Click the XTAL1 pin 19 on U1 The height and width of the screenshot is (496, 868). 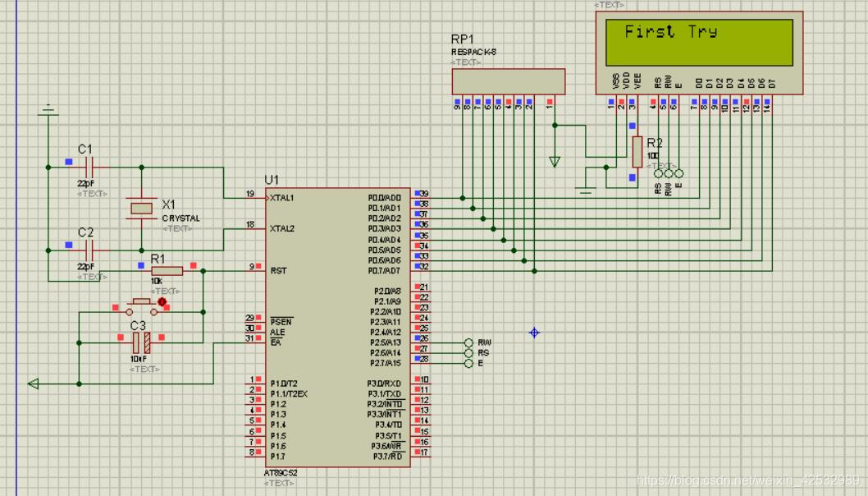256,198
